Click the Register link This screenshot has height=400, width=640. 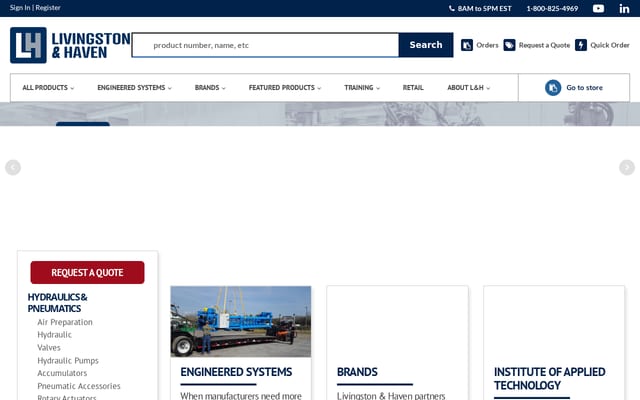(x=48, y=7)
